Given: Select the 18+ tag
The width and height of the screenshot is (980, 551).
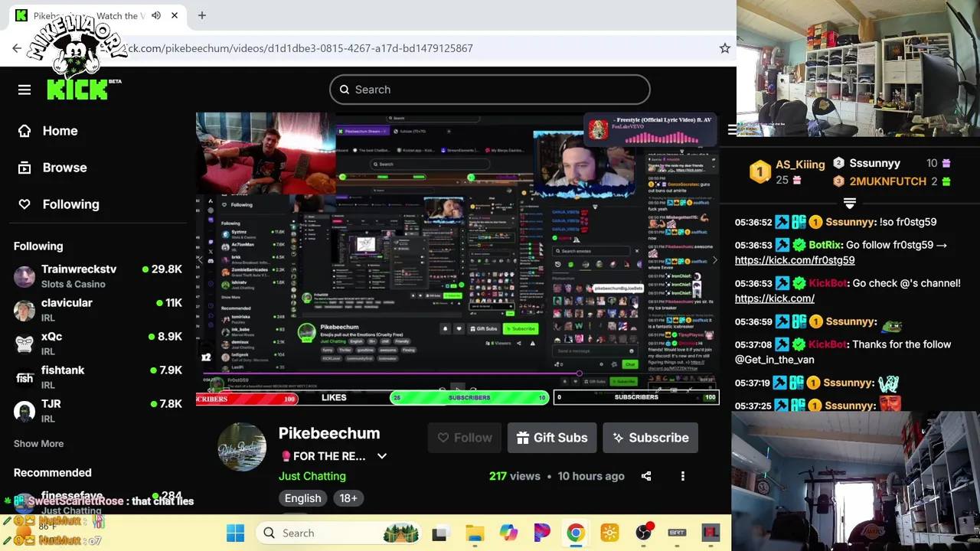Looking at the screenshot, I should click(348, 498).
